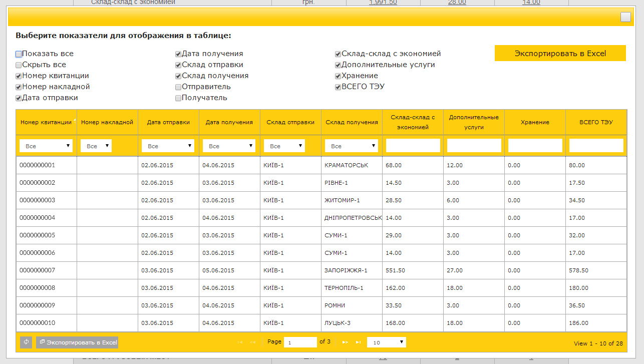The image size is (644, 364).
Task: Sort by 'ВСЕГО ТЭУ' column header
Action: point(596,122)
